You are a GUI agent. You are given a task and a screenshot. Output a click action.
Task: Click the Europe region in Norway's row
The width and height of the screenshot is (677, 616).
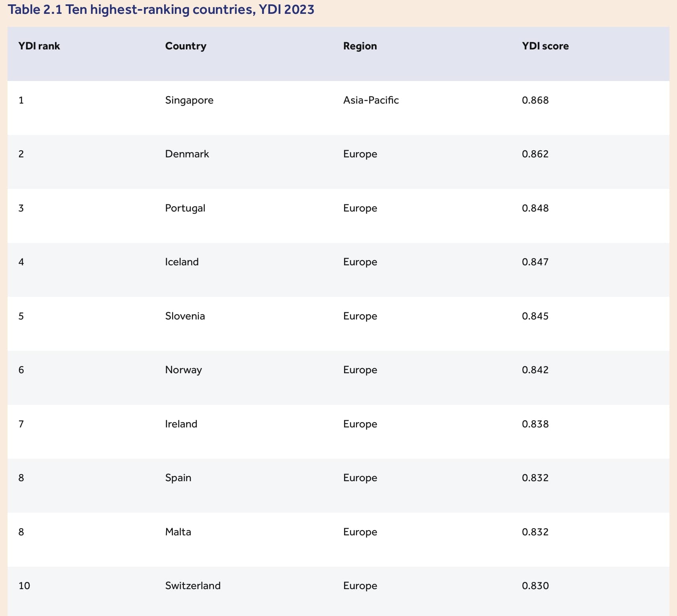tap(360, 370)
